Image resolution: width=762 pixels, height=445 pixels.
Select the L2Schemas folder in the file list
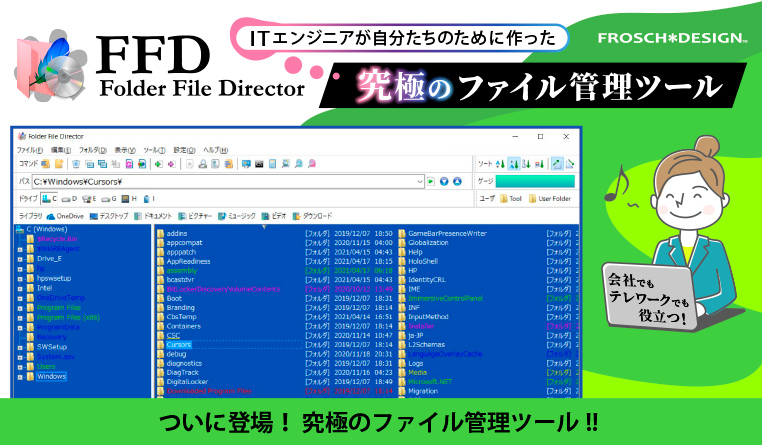[426, 345]
